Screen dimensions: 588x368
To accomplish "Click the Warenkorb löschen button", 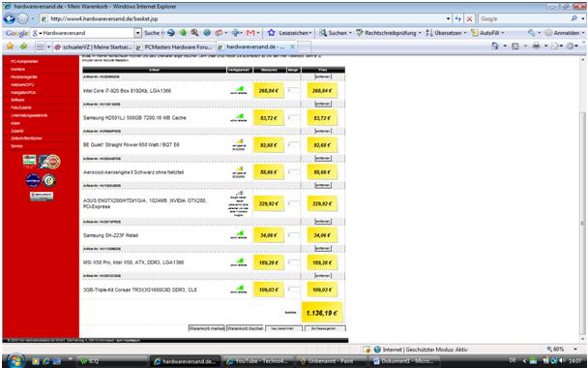I will pos(245,328).
